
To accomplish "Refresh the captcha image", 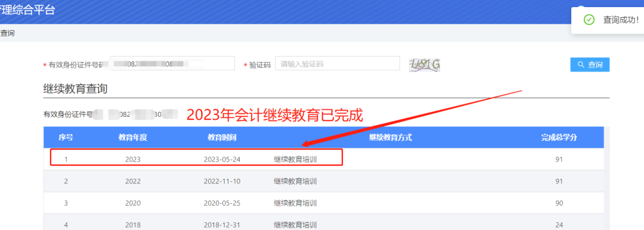I will click(425, 64).
